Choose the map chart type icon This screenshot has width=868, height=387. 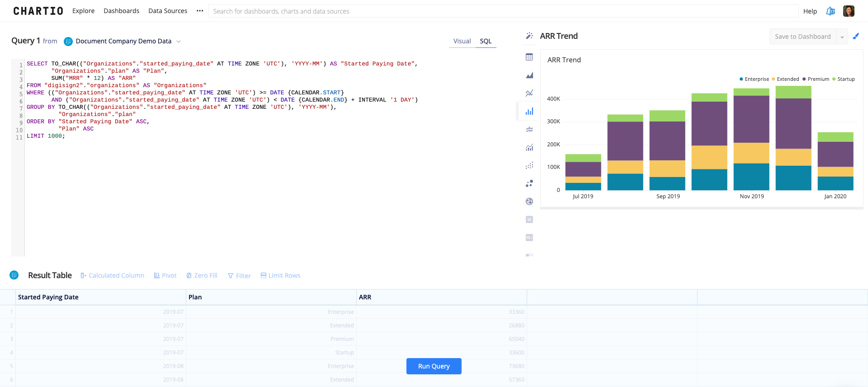point(529,201)
